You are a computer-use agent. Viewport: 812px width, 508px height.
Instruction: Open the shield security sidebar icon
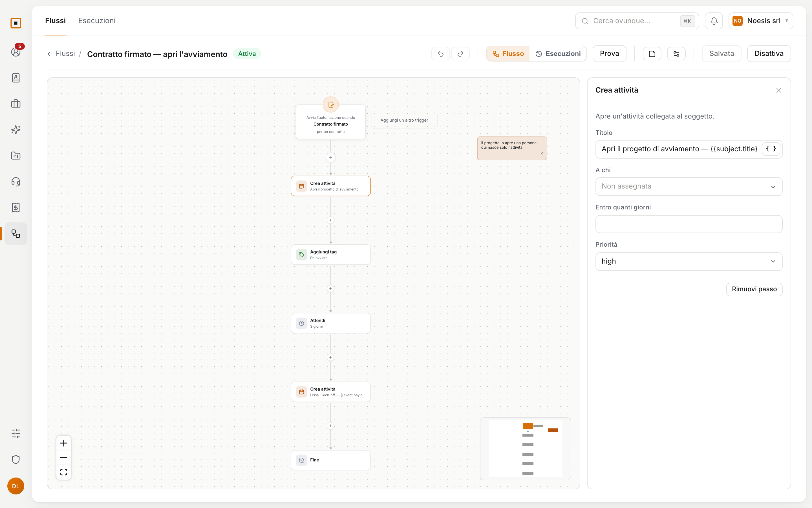(16, 459)
